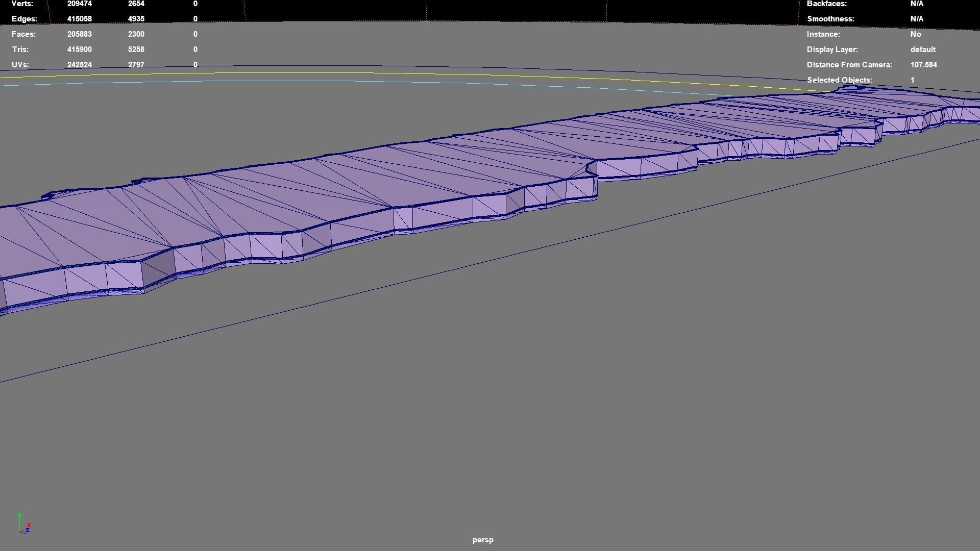Click the total triangle count 415900
980x551 pixels.
pyautogui.click(x=79, y=49)
